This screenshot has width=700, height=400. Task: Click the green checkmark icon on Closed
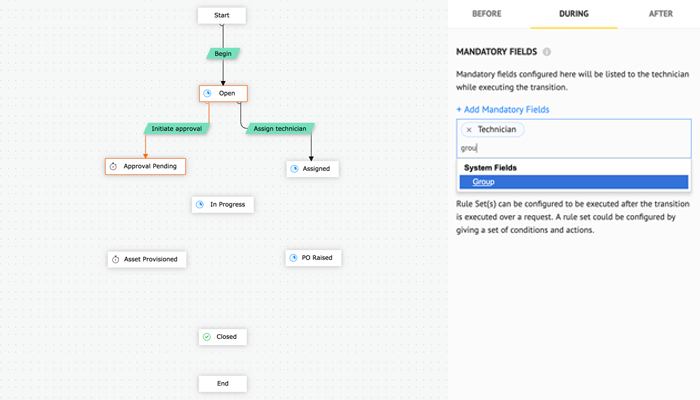pos(206,337)
